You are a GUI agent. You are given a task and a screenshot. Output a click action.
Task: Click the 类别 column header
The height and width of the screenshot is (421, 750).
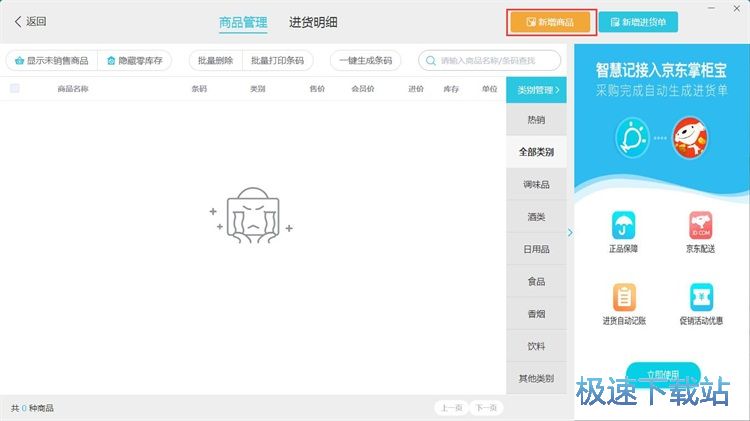[258, 89]
